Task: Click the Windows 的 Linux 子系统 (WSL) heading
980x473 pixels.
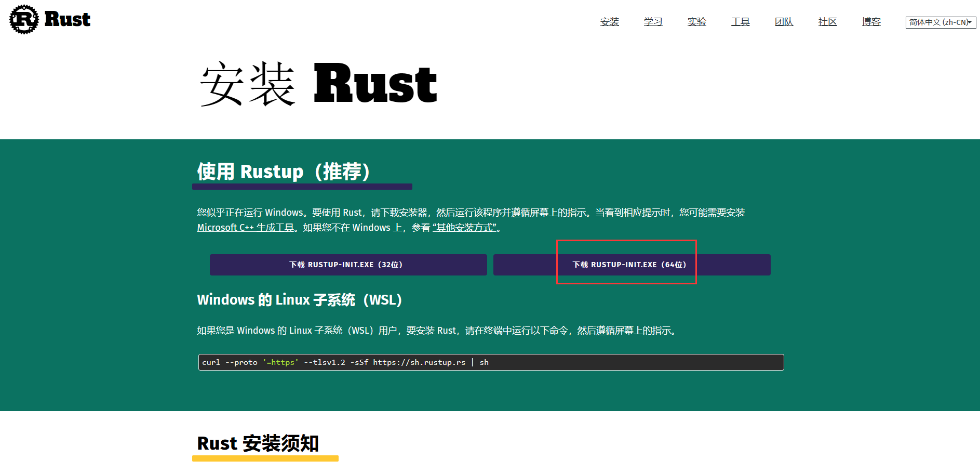Action: click(300, 300)
